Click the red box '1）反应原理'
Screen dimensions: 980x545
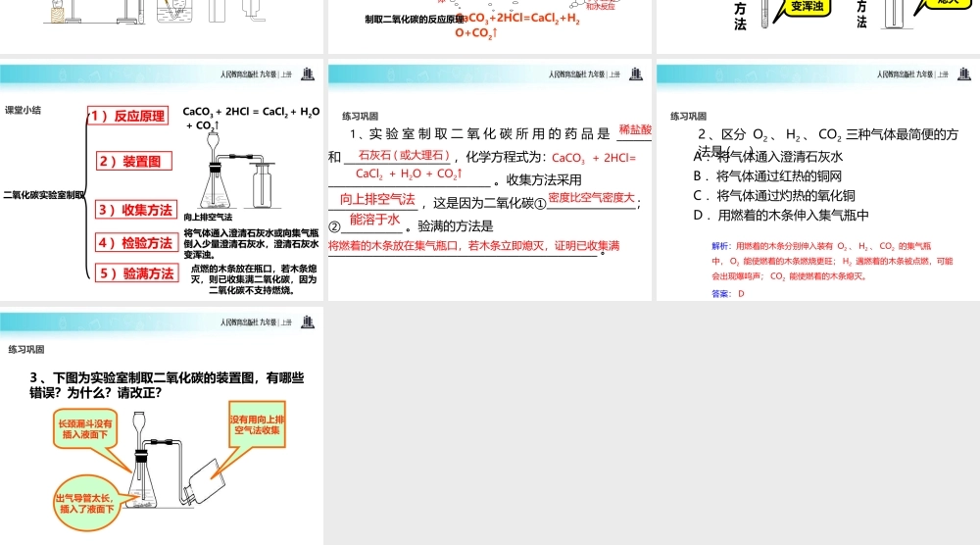(127, 116)
